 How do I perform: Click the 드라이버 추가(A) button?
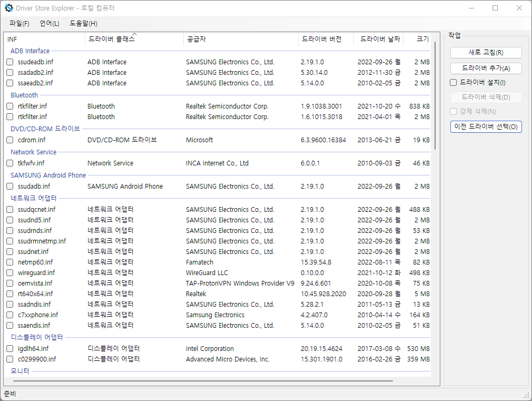(x=486, y=69)
